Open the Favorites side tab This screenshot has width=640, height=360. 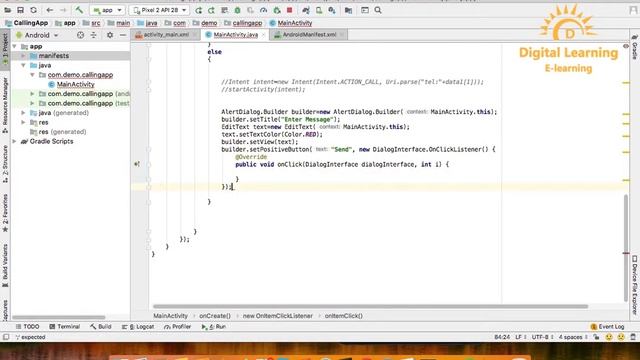pos(5,213)
